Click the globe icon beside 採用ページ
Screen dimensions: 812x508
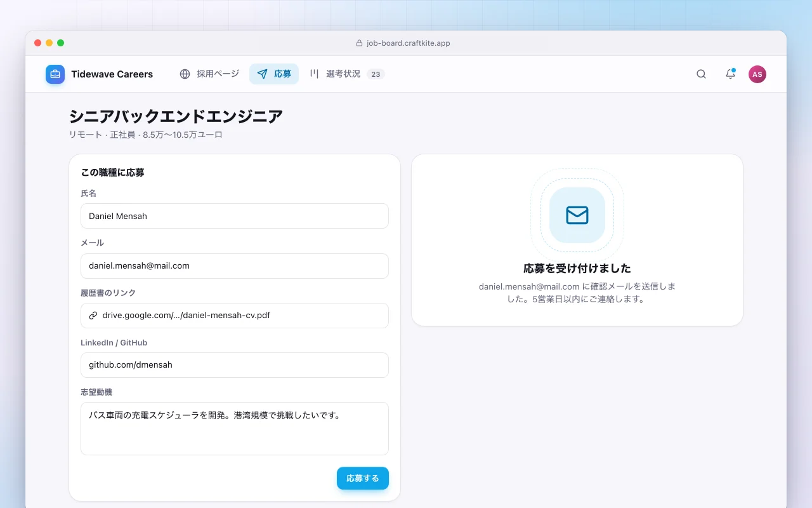(185, 74)
